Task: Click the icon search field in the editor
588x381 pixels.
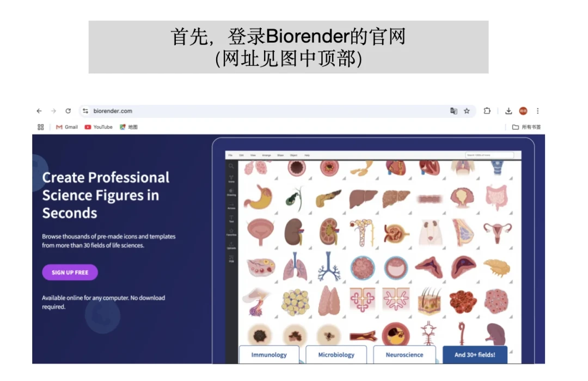Action: (x=489, y=155)
